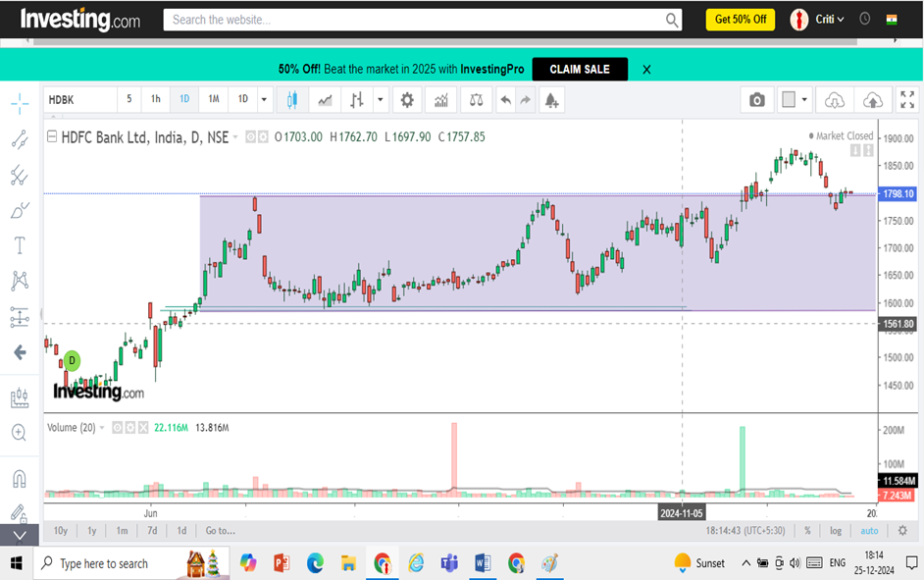Open the indicators menu

[441, 100]
